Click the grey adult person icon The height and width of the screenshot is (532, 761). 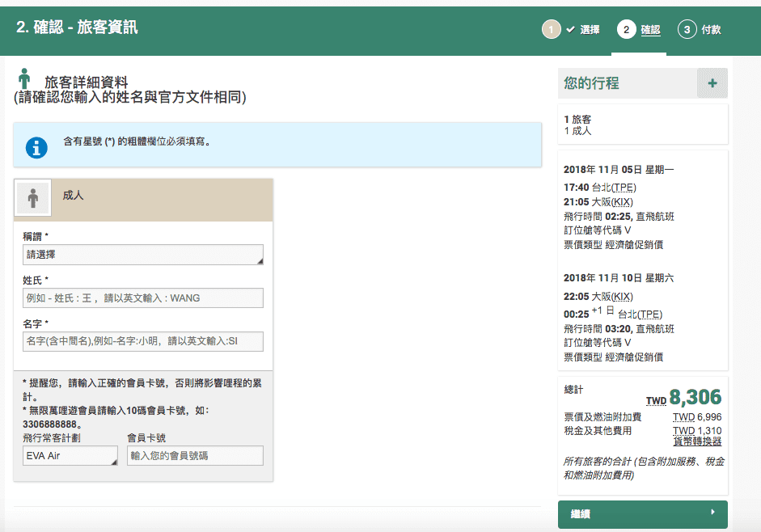tap(33, 198)
